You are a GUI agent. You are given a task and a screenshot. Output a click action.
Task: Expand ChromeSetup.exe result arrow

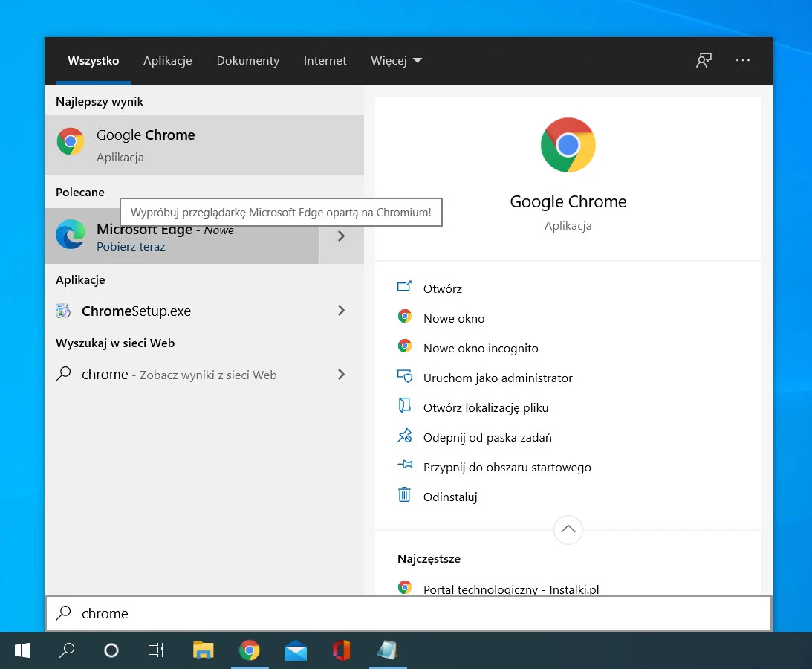(x=341, y=311)
